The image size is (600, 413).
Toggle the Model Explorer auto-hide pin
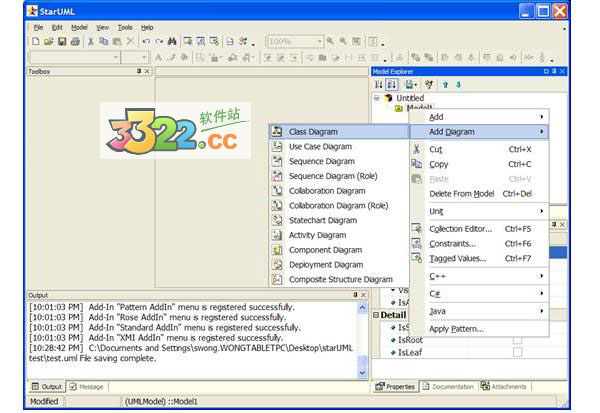pyautogui.click(x=554, y=71)
